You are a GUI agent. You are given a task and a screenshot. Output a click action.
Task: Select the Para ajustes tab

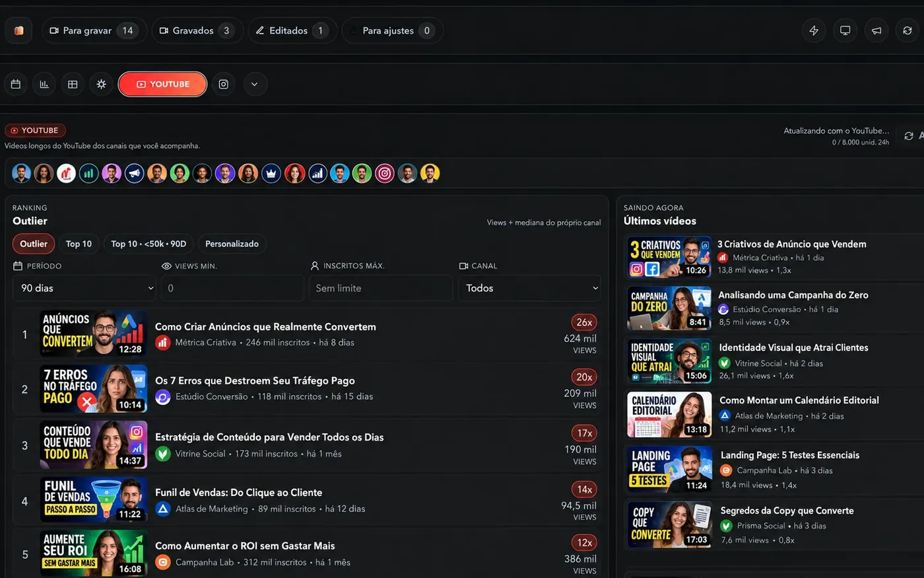[391, 30]
